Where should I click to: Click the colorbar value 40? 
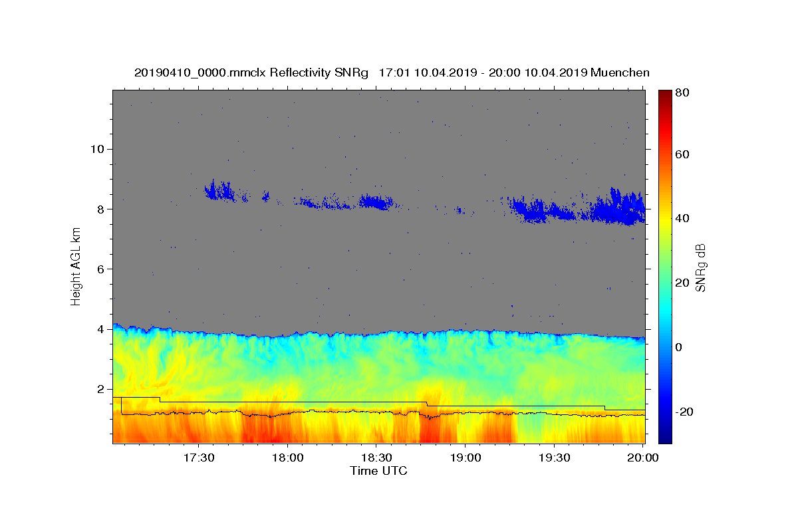[x=683, y=218]
